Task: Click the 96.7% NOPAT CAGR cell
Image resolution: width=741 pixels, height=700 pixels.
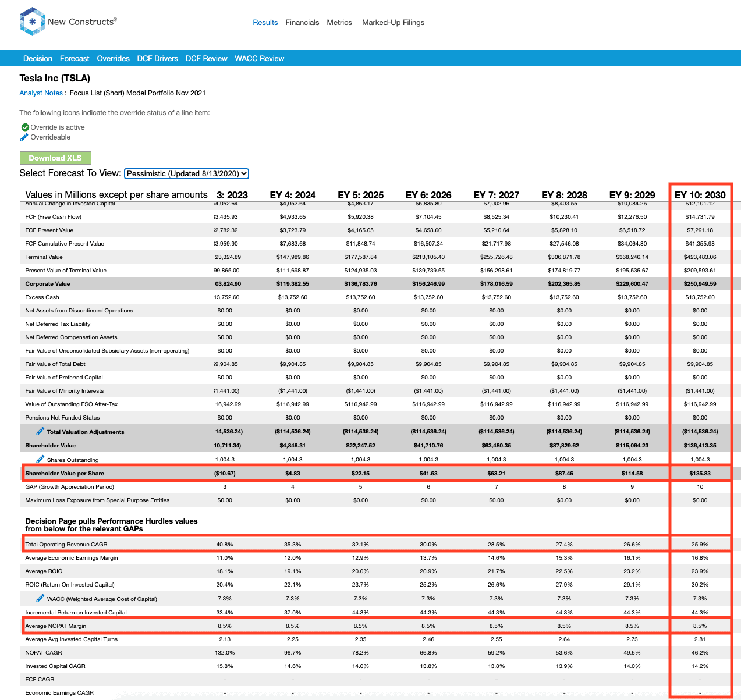Action: 293,653
